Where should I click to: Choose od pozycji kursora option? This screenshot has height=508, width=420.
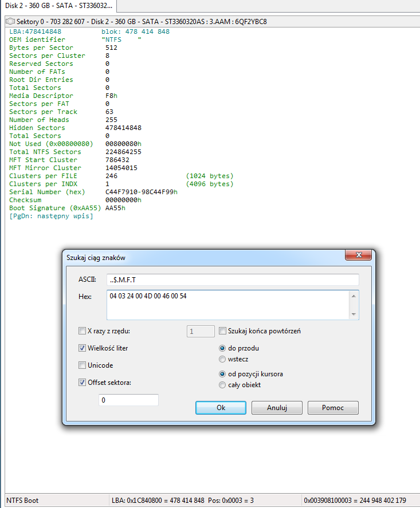(222, 374)
